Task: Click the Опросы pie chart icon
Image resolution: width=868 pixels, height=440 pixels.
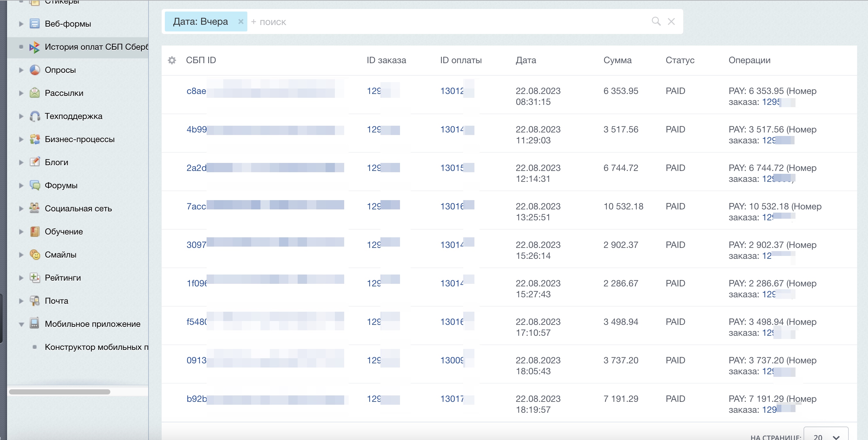Action: click(x=35, y=70)
